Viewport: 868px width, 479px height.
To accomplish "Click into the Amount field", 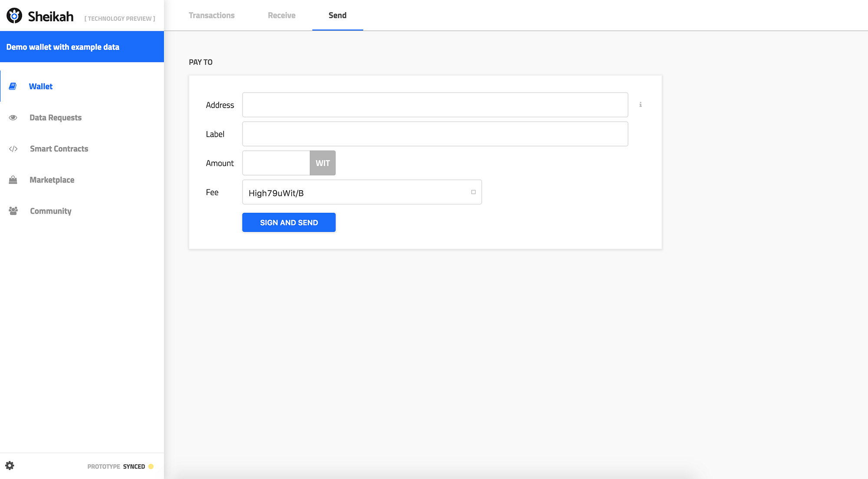I will coord(276,163).
